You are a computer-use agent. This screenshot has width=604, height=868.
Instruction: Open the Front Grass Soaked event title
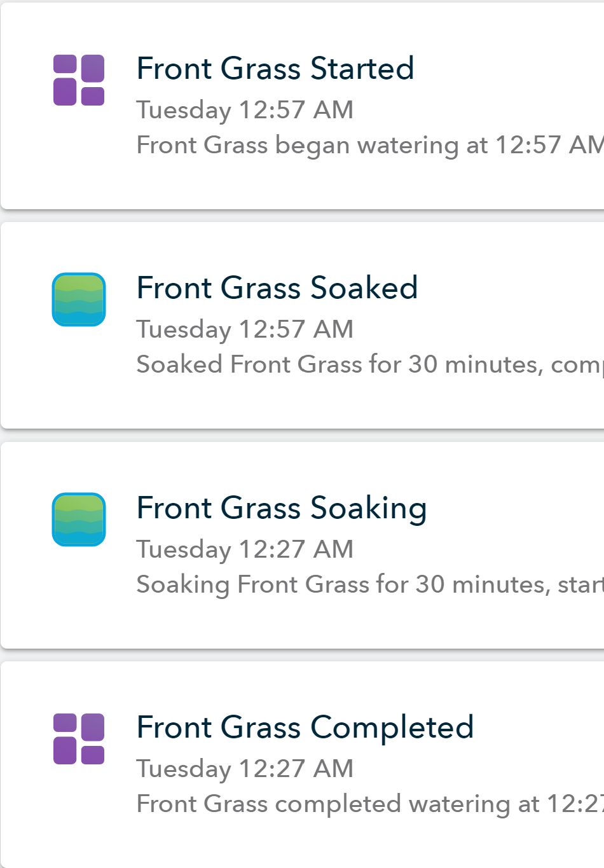pyautogui.click(x=277, y=288)
